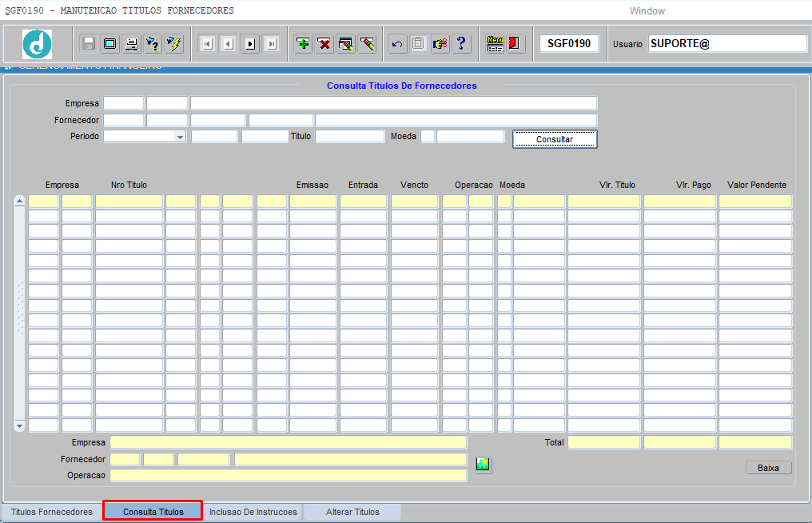Click the 'Valor Pendente' column header
This screenshot has height=523, width=812.
pos(757,185)
